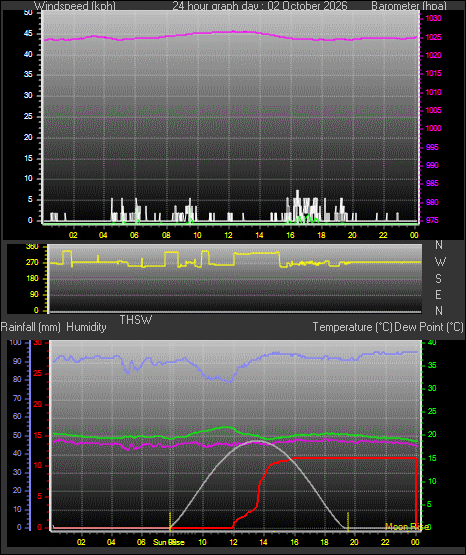This screenshot has width=466, height=555.
Task: Click hour 12 on the windspeed chart time axis
Action: tap(228, 235)
